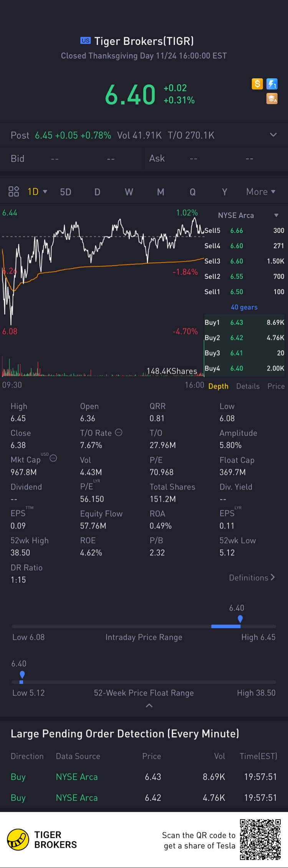288x868 pixels.
Task: Tap the info icon beside Mkt Cap
Action: (54, 458)
